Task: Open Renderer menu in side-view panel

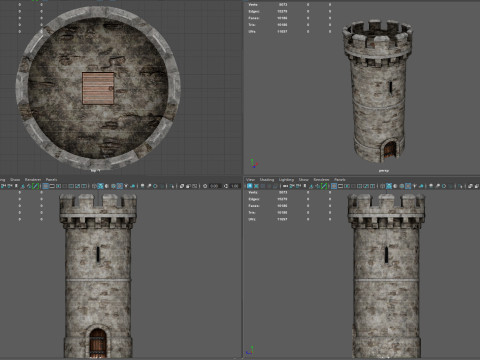Action: click(321, 180)
